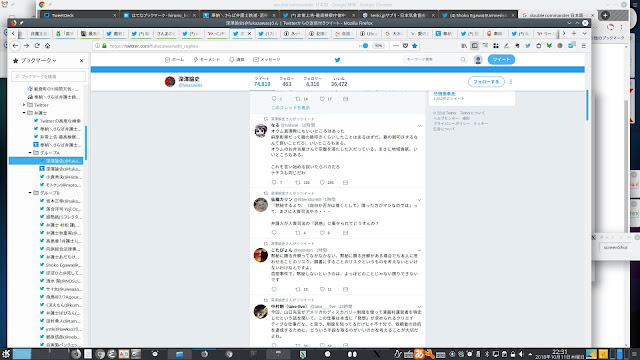Open 通知 notifications in the Twitter navigation
The width and height of the screenshot is (640, 360).
tap(237, 60)
